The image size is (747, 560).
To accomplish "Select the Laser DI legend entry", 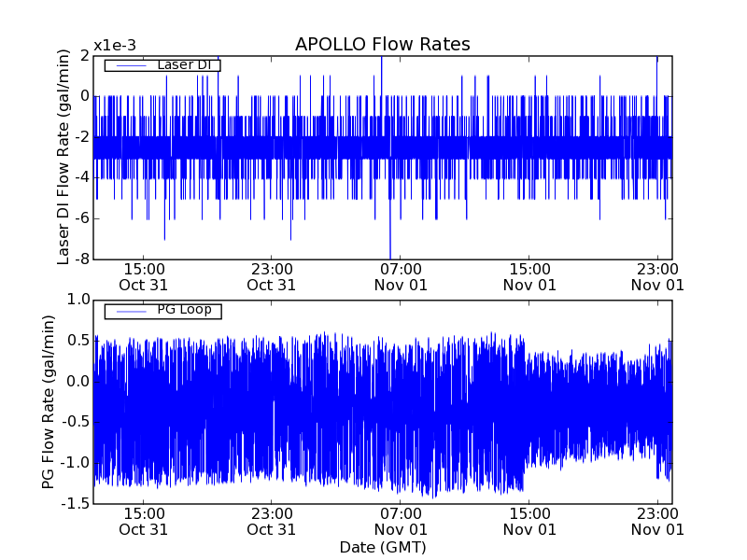I will coord(181,64).
